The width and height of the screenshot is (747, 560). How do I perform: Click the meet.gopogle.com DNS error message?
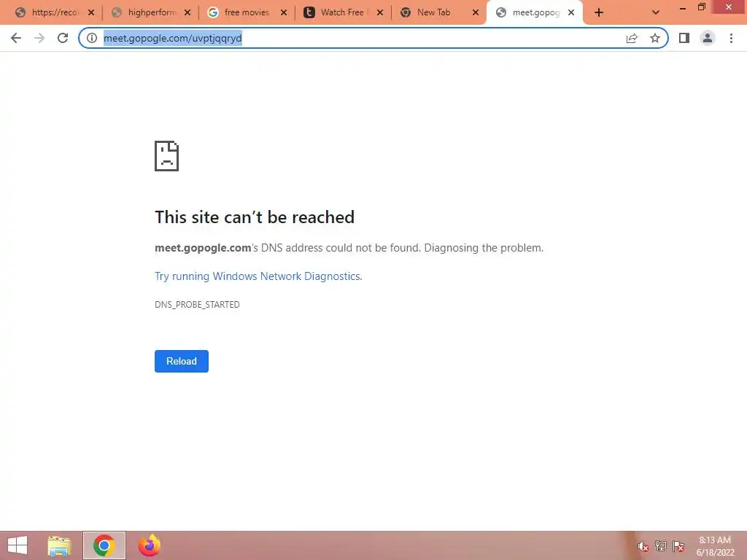pyautogui.click(x=349, y=248)
